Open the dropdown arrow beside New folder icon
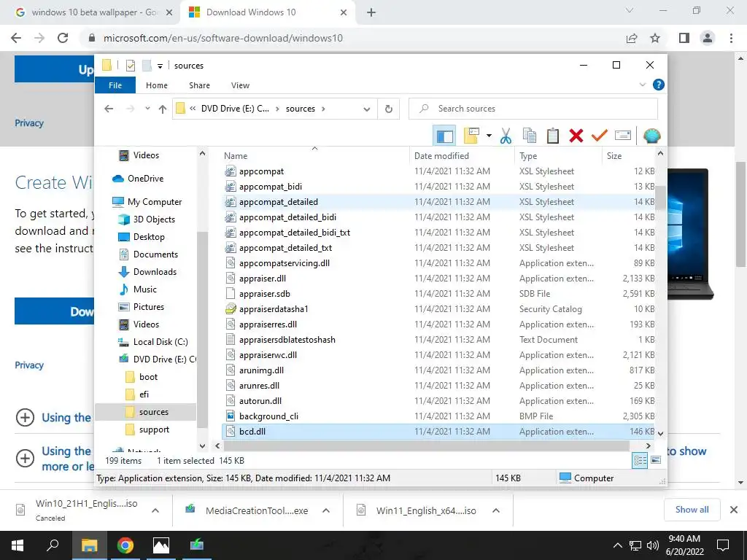 click(489, 136)
